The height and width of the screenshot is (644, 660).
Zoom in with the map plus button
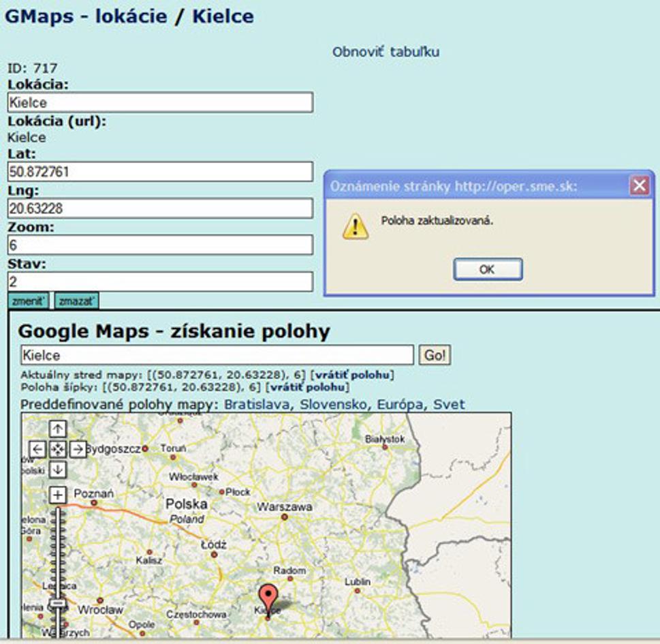tap(58, 495)
